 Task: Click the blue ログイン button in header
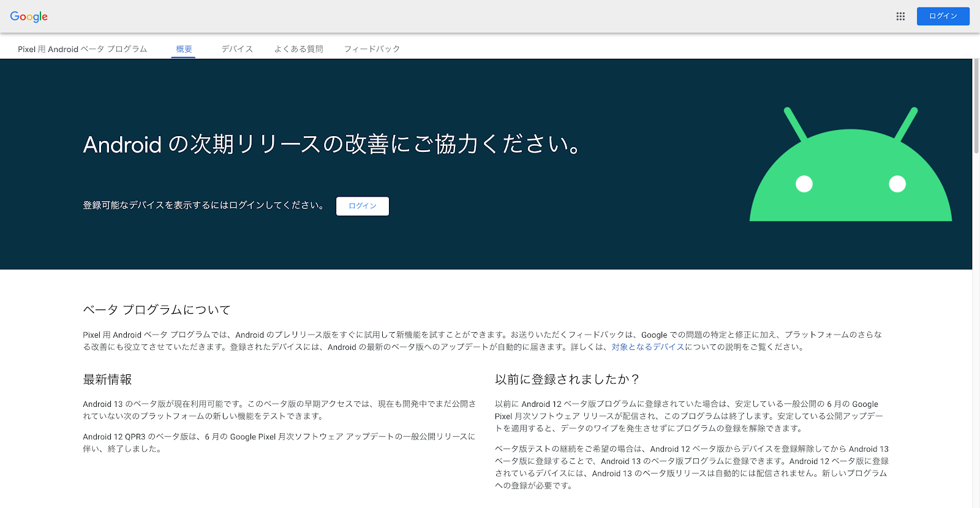(x=943, y=17)
